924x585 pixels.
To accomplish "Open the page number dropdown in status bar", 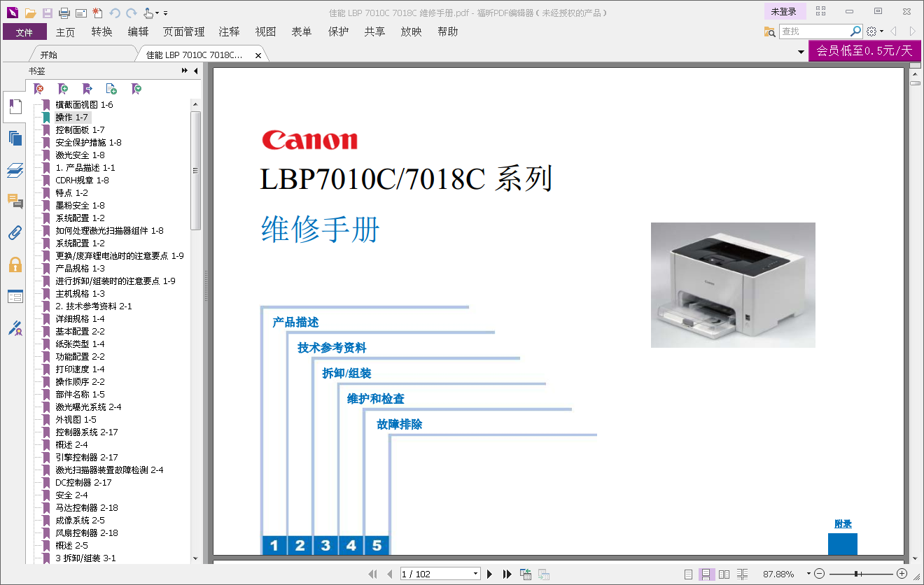I will click(475, 574).
